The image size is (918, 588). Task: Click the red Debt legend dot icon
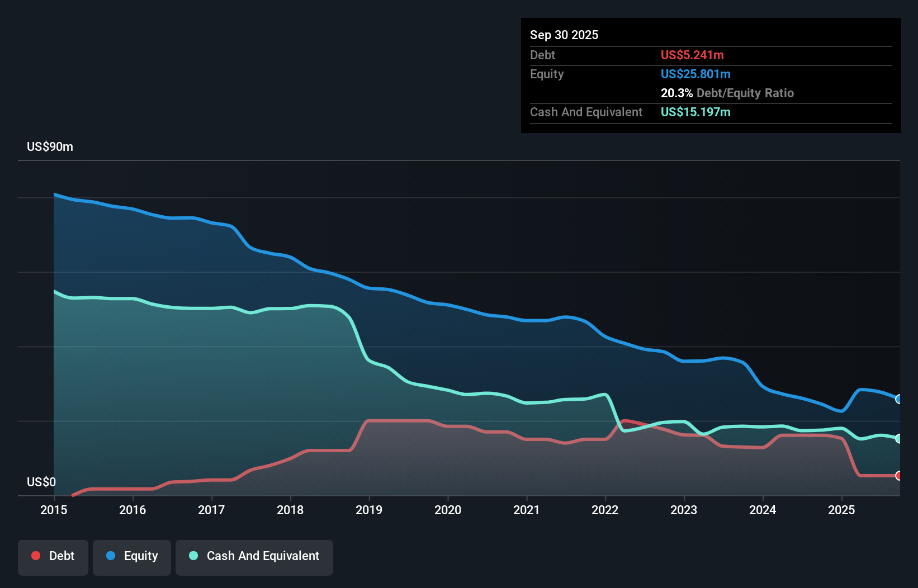coord(36,556)
